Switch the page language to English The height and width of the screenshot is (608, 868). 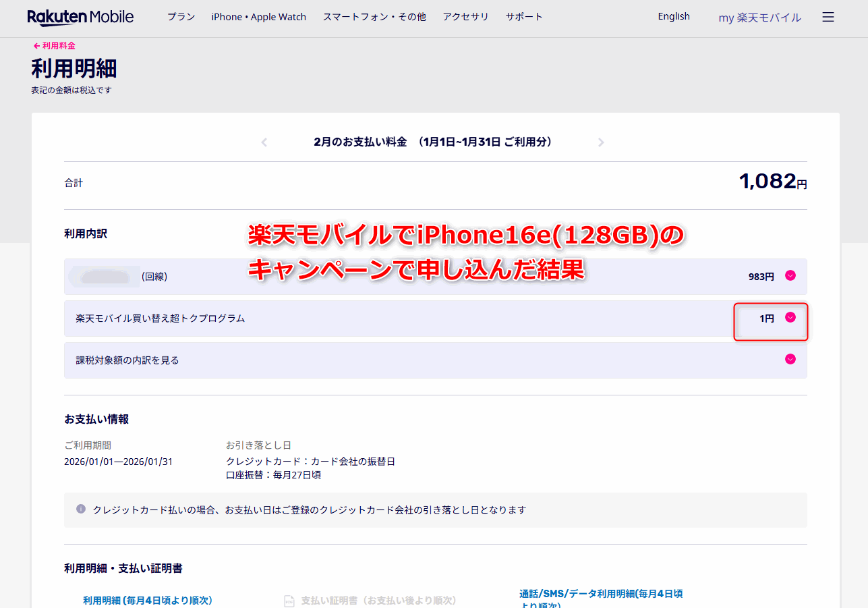[x=673, y=16]
